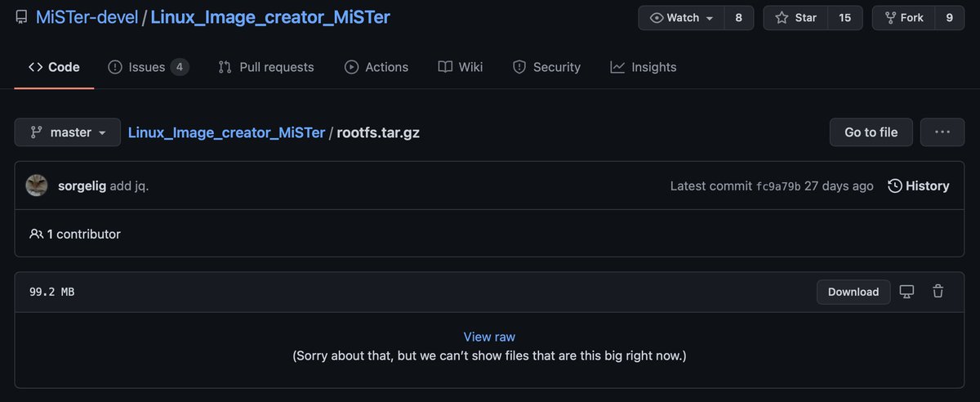Switch to the Security tab

[x=546, y=67]
